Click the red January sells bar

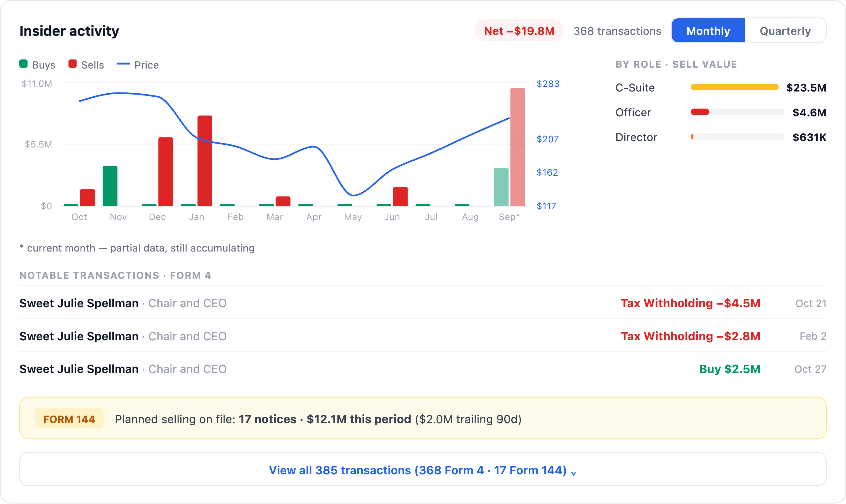click(205, 161)
